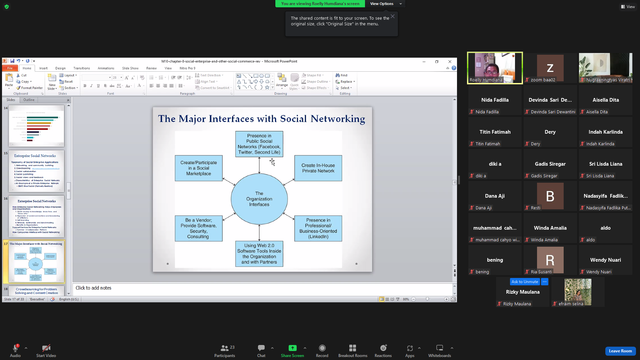Image resolution: width=640 pixels, height=360 pixels.
Task: Switch to the Transitions ribbon tab
Action: click(82, 68)
